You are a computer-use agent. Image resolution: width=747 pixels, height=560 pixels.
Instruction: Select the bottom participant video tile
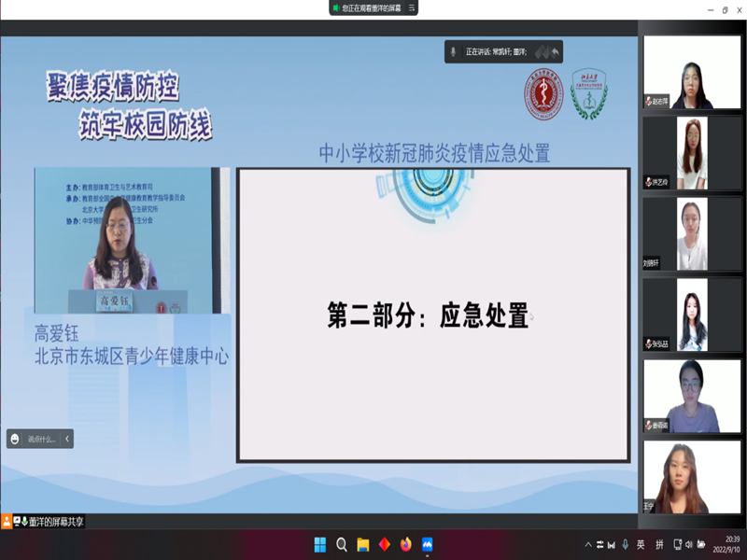tap(691, 477)
